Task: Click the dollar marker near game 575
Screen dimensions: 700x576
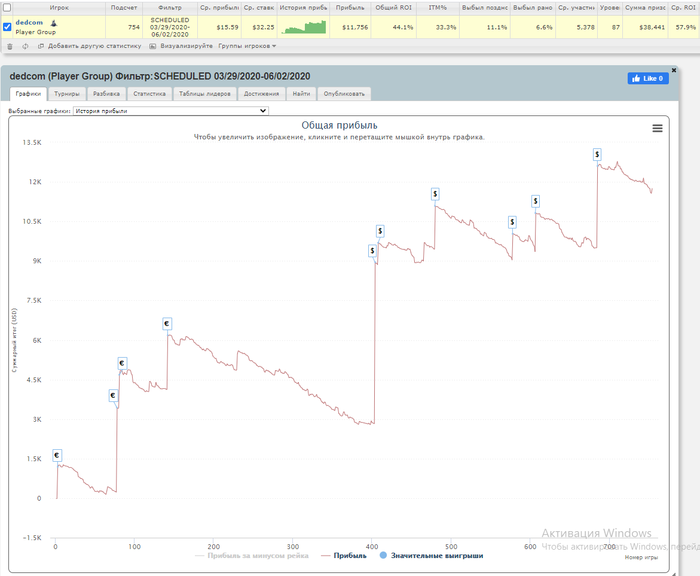Action: coord(512,222)
